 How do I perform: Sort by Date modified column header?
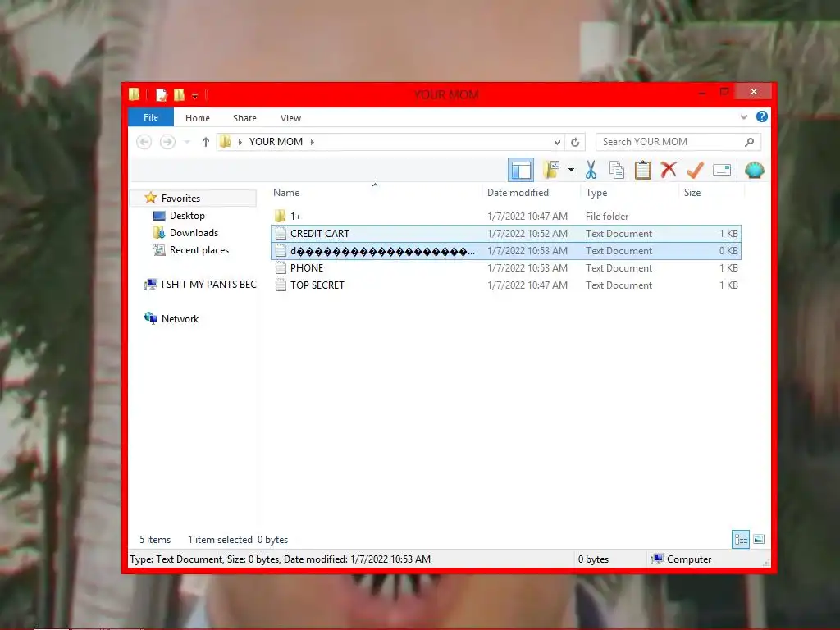tap(518, 193)
